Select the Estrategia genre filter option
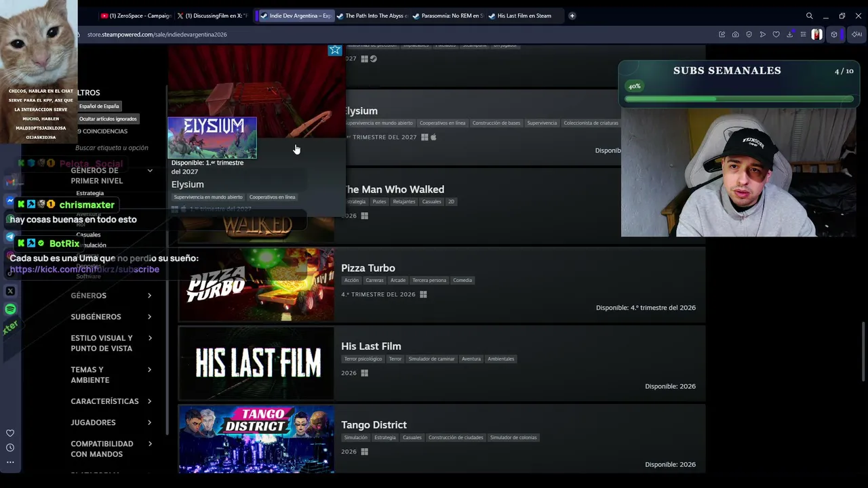 click(90, 193)
